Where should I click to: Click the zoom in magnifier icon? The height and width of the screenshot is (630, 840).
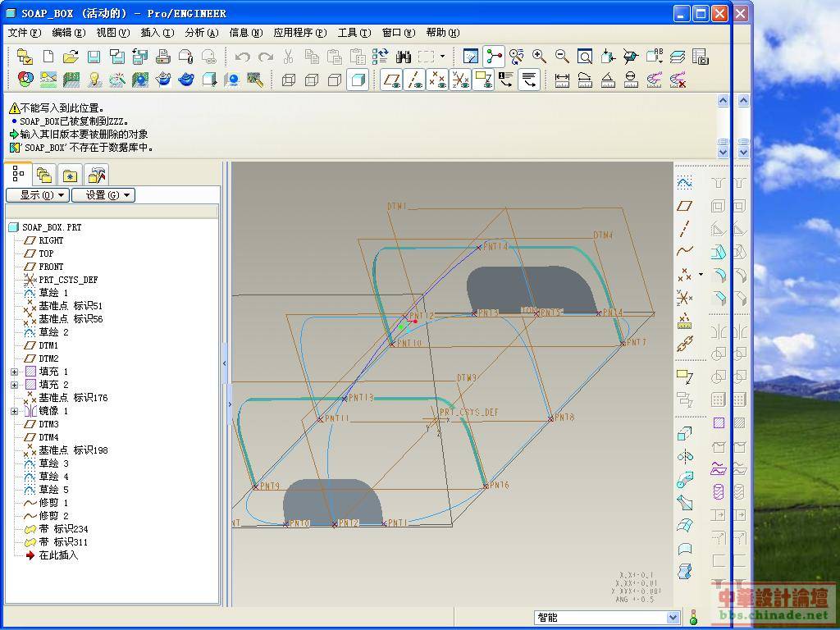click(x=539, y=57)
